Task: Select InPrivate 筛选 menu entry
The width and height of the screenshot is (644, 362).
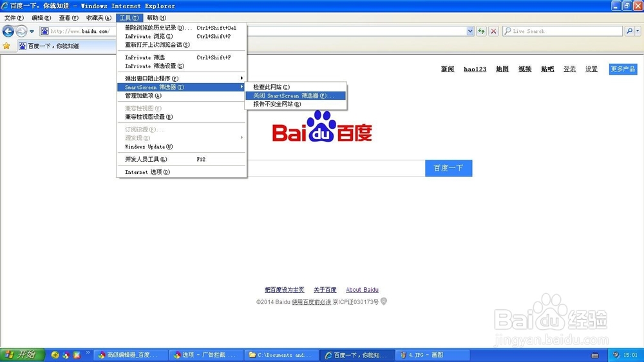Action: pyautogui.click(x=181, y=57)
